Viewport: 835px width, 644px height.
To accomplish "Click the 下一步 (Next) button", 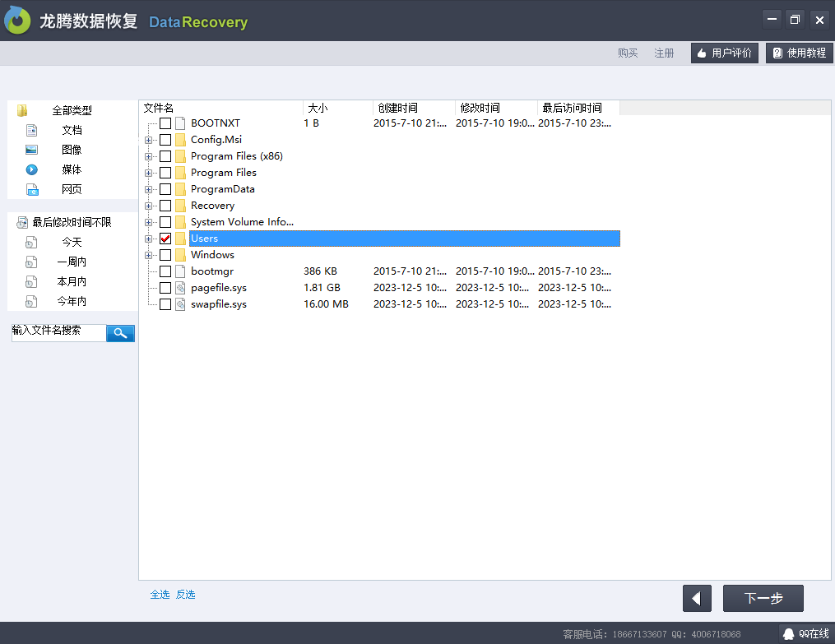I will tap(763, 598).
